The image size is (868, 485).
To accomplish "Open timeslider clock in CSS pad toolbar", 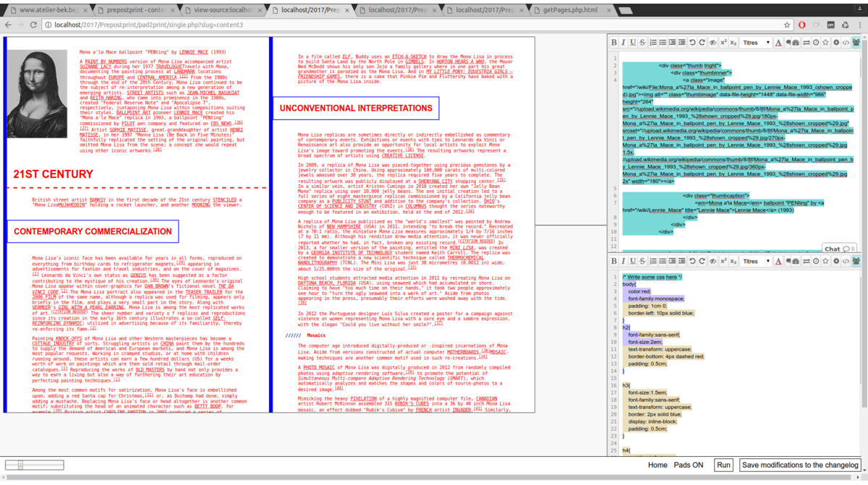I will [x=816, y=261].
